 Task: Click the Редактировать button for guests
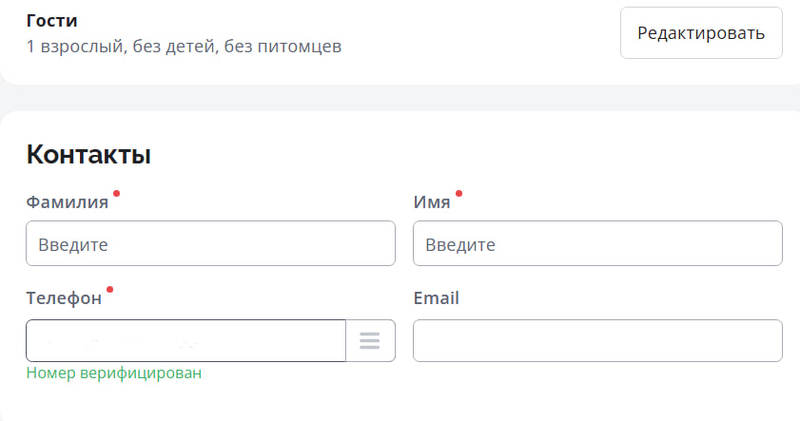click(701, 33)
